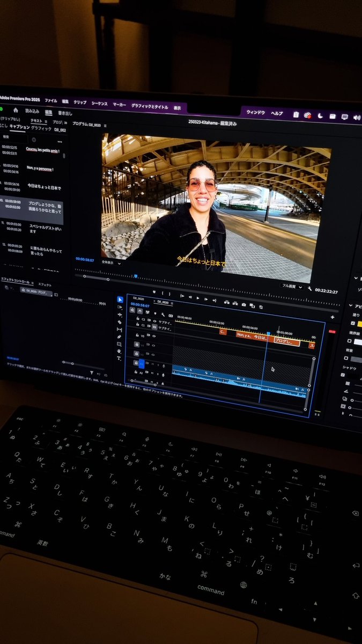Toggle Focus moon icon in menu bar
362x644 pixels.
pyautogui.click(x=320, y=115)
